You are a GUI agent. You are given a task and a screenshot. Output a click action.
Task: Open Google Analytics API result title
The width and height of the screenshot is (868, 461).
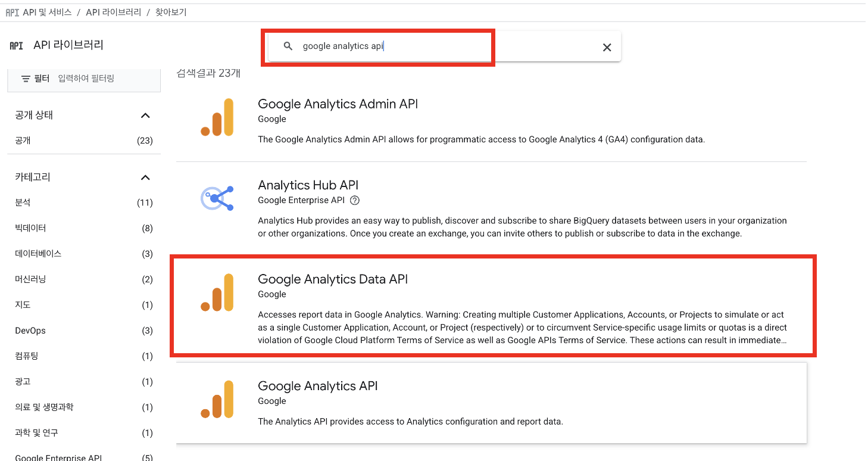[317, 385]
